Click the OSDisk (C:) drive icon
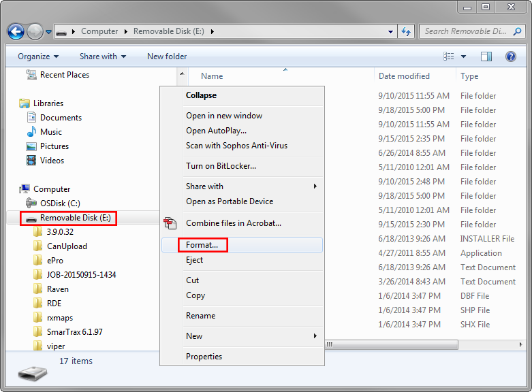Image resolution: width=532 pixels, height=392 pixels. (x=31, y=203)
